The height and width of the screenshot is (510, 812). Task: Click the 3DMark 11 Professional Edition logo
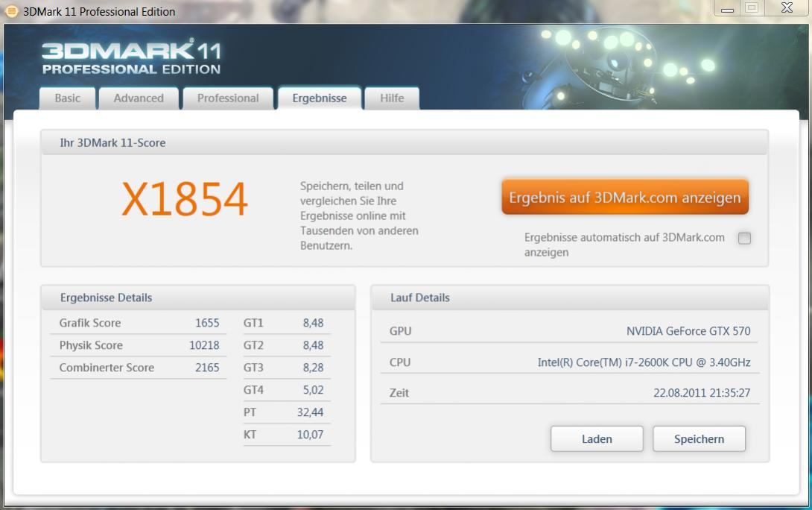(x=132, y=57)
